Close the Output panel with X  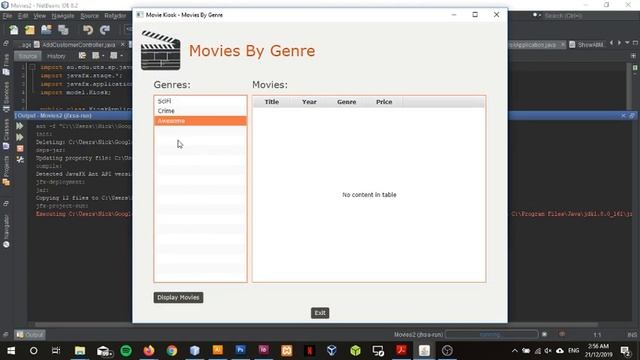pos(623,116)
